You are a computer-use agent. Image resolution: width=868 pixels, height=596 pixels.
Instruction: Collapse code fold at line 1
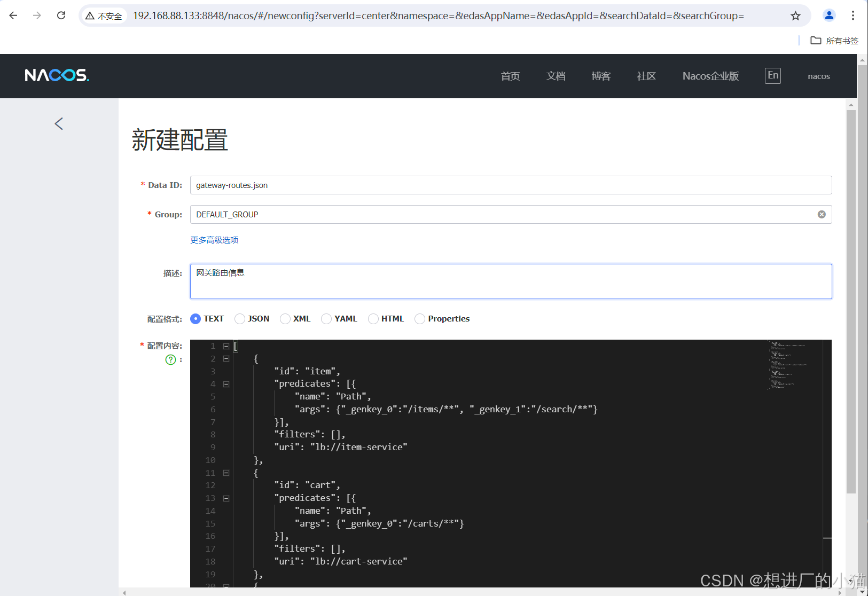tap(226, 346)
